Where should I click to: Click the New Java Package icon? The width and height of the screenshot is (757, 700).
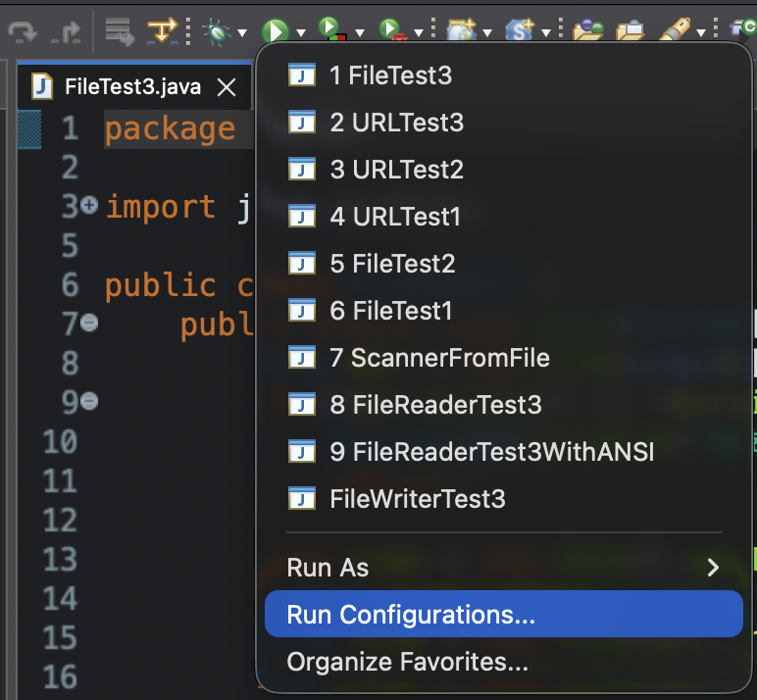(x=462, y=30)
